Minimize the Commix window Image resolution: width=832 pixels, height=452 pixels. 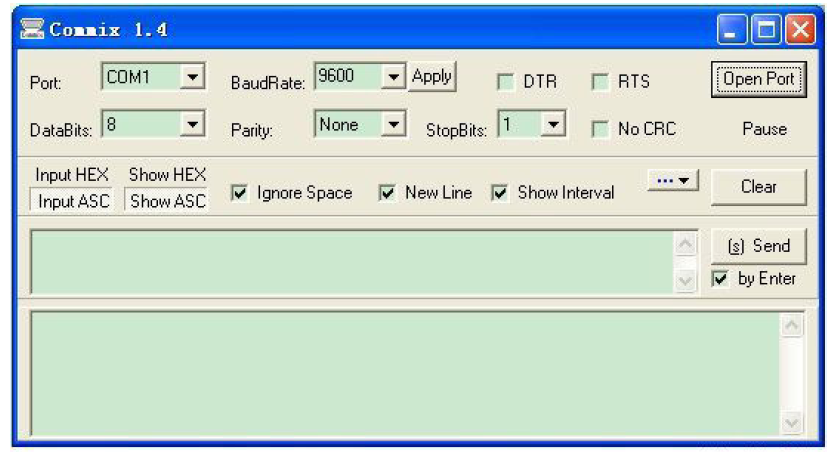[x=732, y=30]
